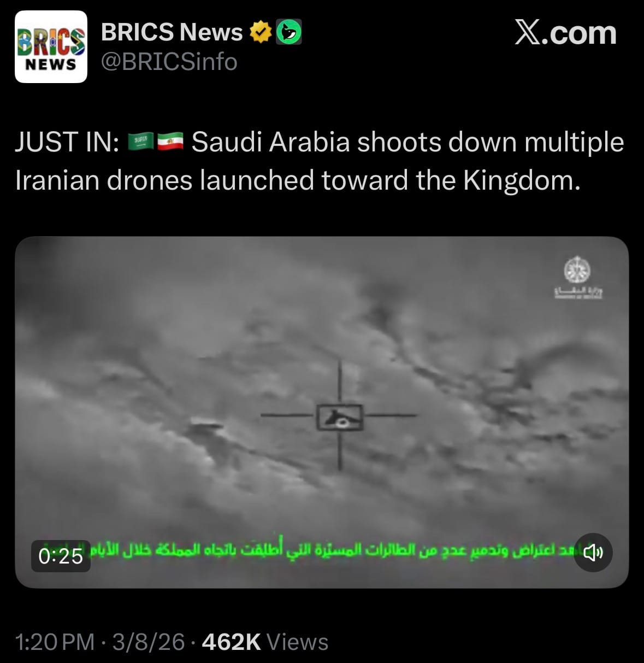Open the BRICS News display name
The width and height of the screenshot is (644, 663).
(172, 32)
